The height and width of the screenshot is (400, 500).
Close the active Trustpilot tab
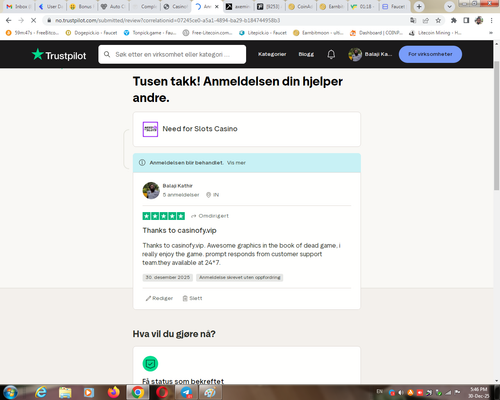pyautogui.click(x=217, y=6)
